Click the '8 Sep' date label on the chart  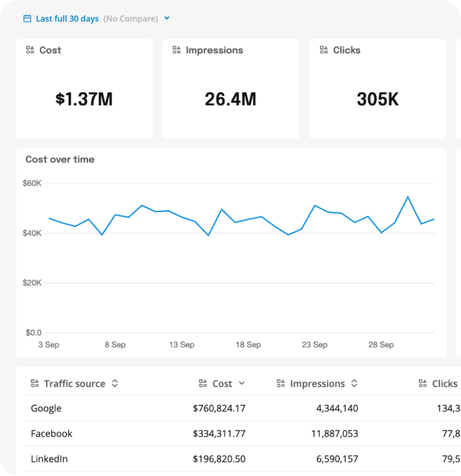(x=115, y=345)
